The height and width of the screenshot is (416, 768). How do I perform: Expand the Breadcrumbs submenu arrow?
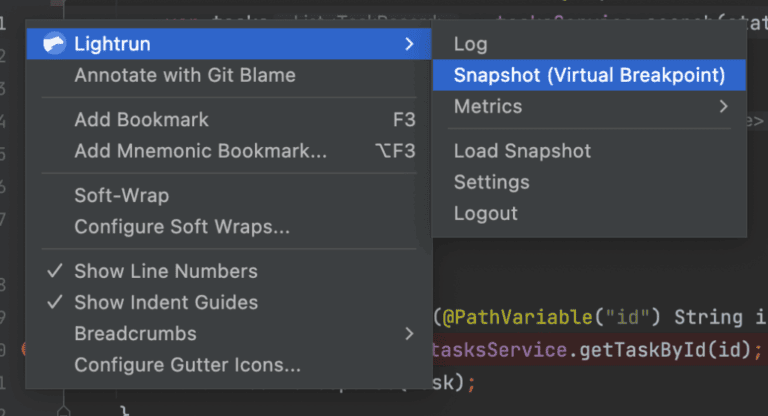tap(408, 333)
